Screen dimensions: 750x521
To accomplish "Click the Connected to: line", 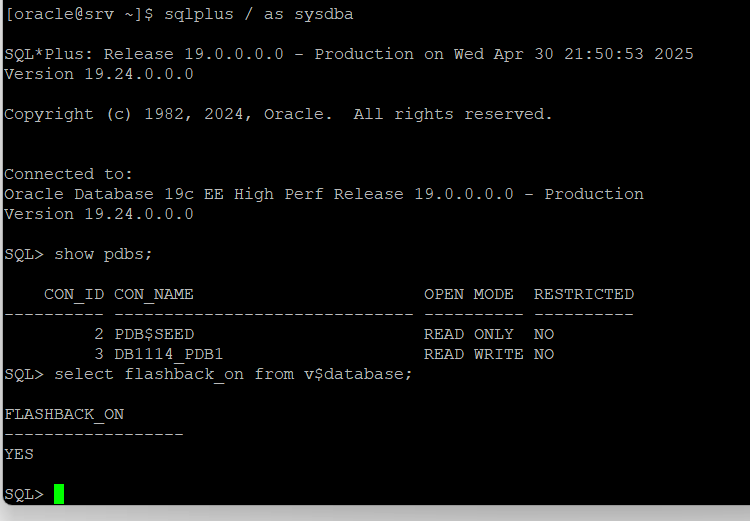I will tap(68, 174).
